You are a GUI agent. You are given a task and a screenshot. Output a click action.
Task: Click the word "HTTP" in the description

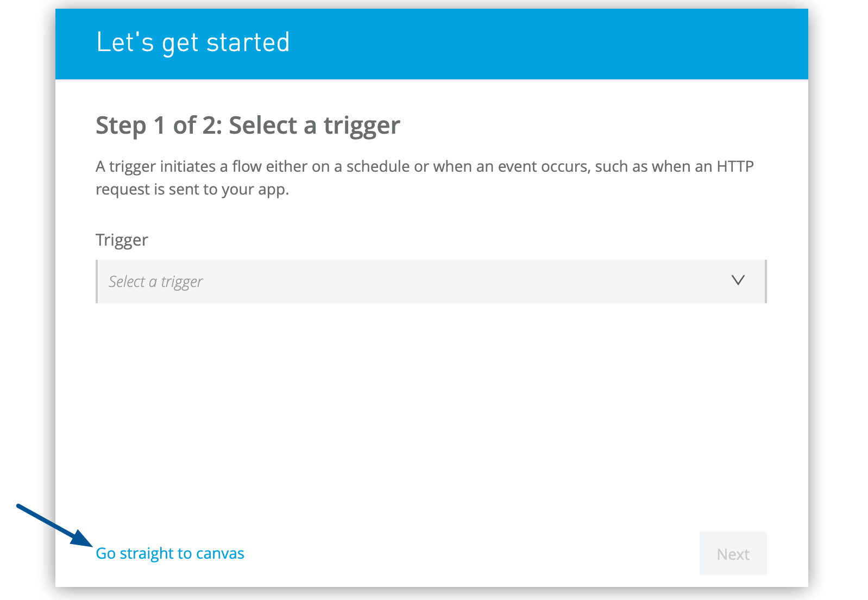pos(735,166)
